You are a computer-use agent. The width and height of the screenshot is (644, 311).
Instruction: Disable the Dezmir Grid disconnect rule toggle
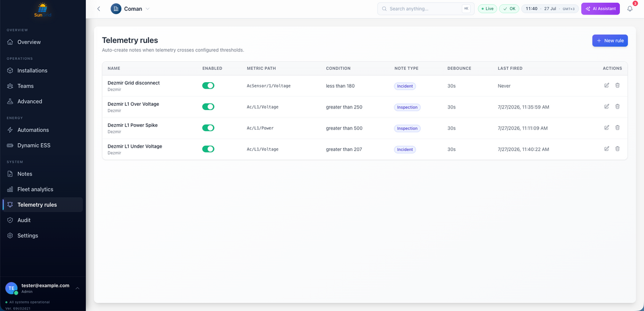pos(208,85)
